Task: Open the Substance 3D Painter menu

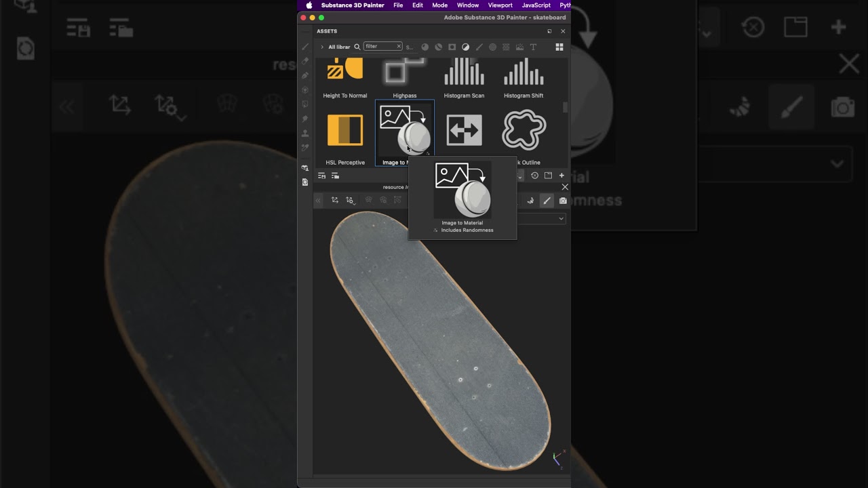Action: coord(353,5)
